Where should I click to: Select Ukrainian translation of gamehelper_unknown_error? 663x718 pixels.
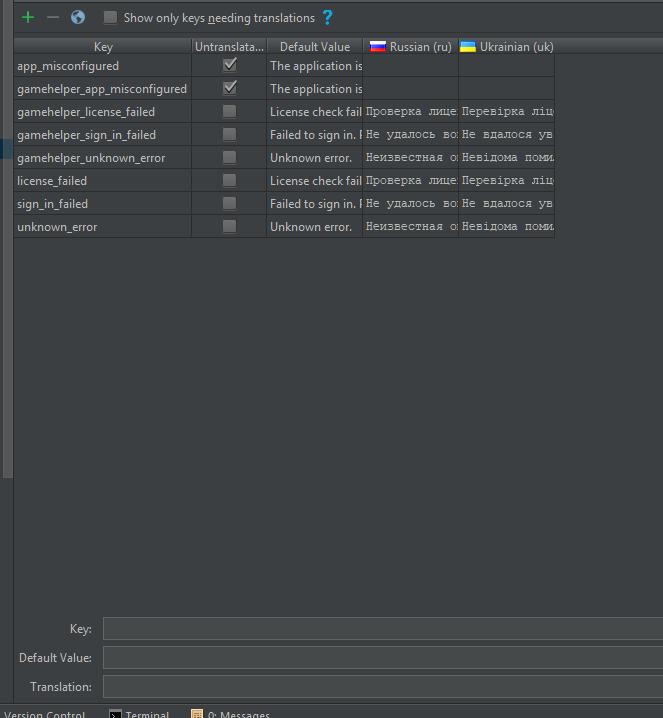(506, 158)
